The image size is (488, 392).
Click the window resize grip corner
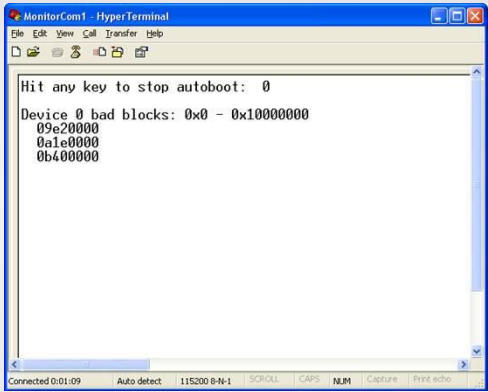point(480,384)
